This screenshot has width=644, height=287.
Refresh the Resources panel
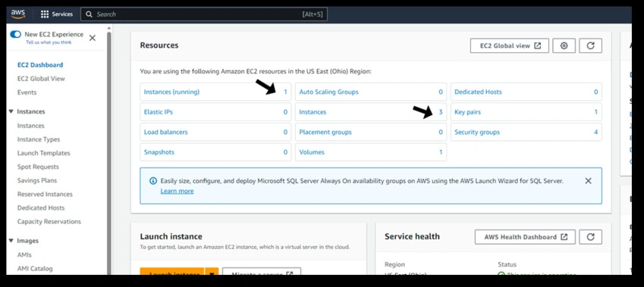coord(591,45)
